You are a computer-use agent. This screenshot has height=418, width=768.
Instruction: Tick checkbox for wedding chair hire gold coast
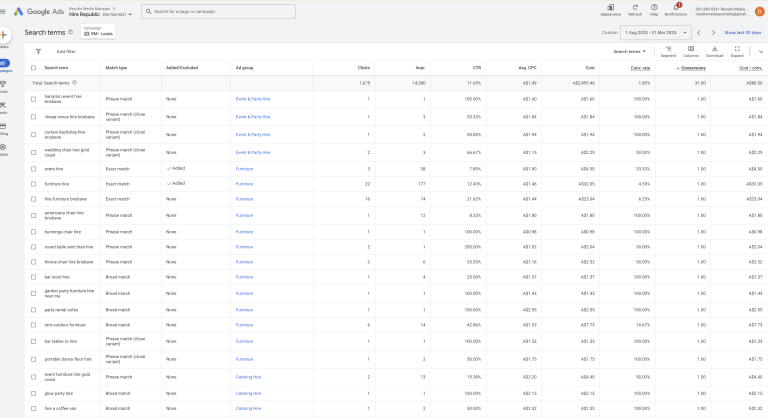click(33, 152)
